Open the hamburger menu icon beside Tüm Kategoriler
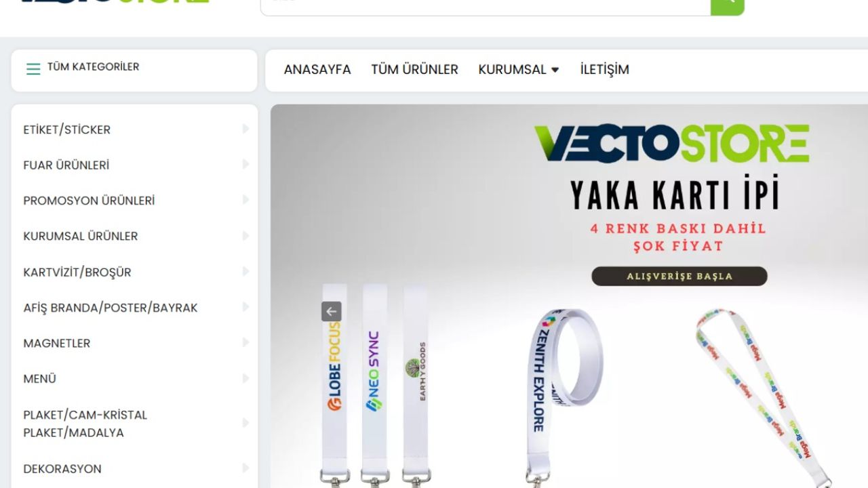 [33, 68]
